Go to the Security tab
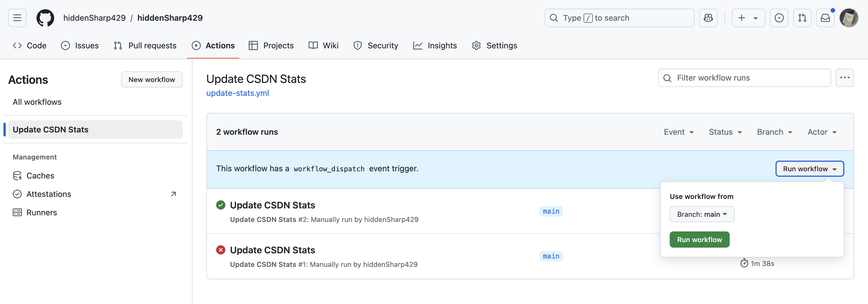 point(376,45)
